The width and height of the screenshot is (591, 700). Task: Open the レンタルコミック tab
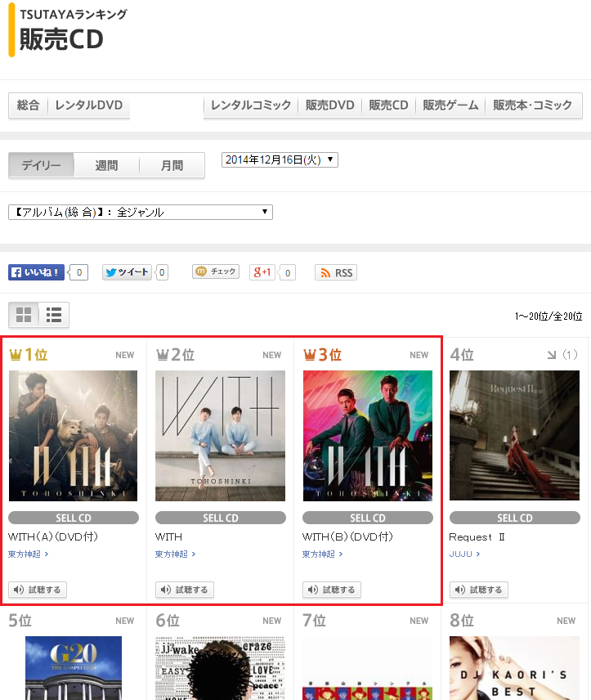pyautogui.click(x=251, y=105)
